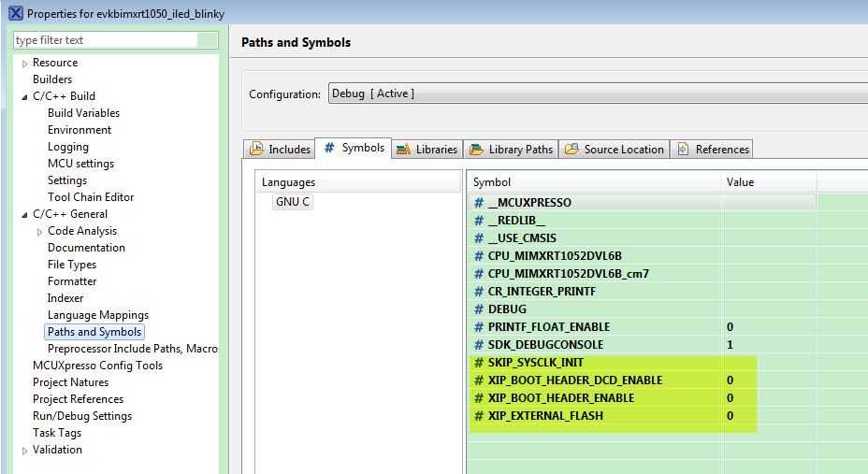Open MCUXpresso Config Tools page
Screen dimensions: 868x474
pyautogui.click(x=97, y=365)
